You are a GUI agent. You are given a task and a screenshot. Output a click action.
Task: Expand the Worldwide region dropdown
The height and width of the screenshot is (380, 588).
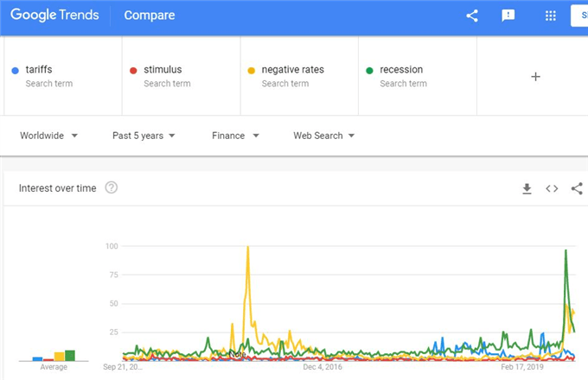(48, 136)
